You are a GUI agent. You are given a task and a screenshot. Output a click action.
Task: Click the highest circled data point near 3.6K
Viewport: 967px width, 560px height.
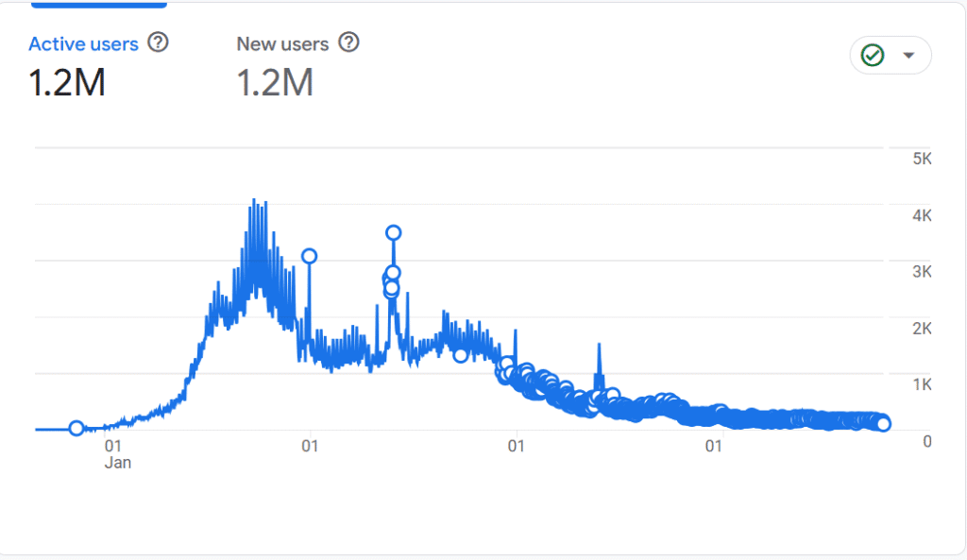(x=394, y=232)
